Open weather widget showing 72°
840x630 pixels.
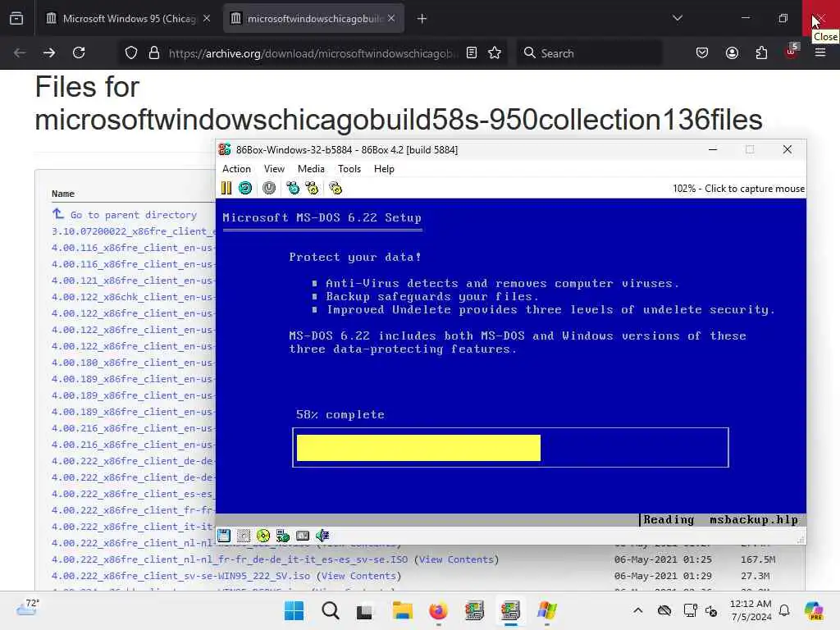pyautogui.click(x=27, y=608)
